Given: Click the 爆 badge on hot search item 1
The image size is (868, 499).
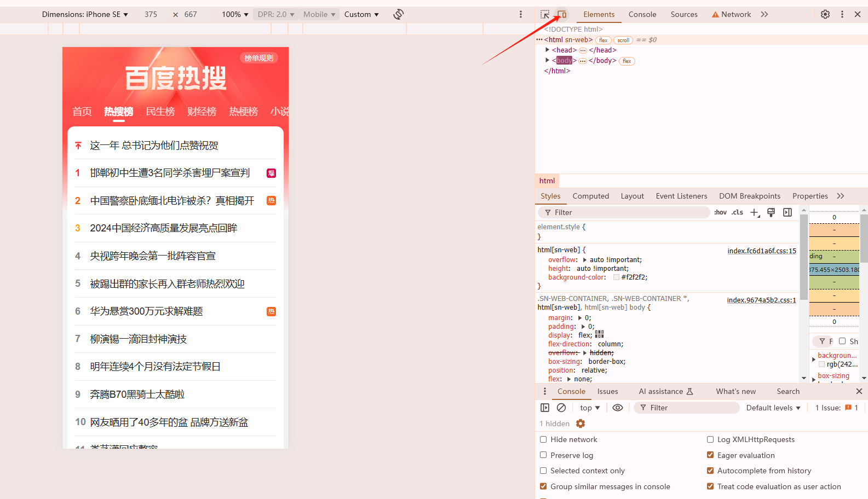Looking at the screenshot, I should click(271, 173).
